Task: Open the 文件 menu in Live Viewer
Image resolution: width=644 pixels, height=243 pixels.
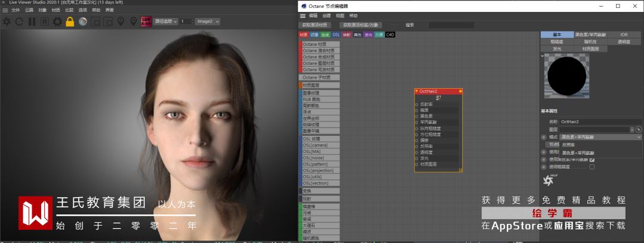Action: (15, 10)
